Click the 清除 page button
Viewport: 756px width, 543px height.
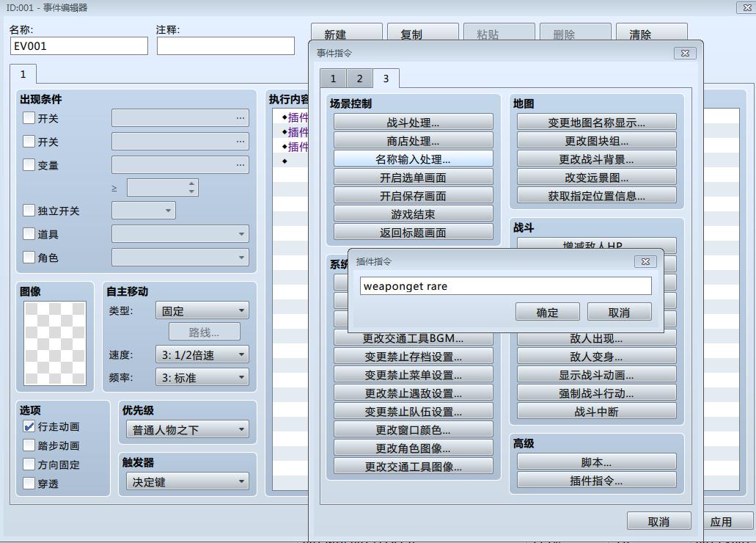pyautogui.click(x=651, y=33)
